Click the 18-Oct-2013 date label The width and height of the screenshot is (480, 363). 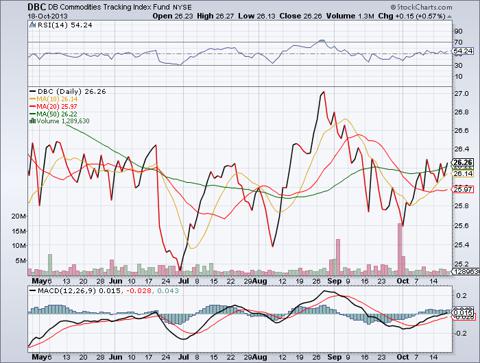point(48,16)
